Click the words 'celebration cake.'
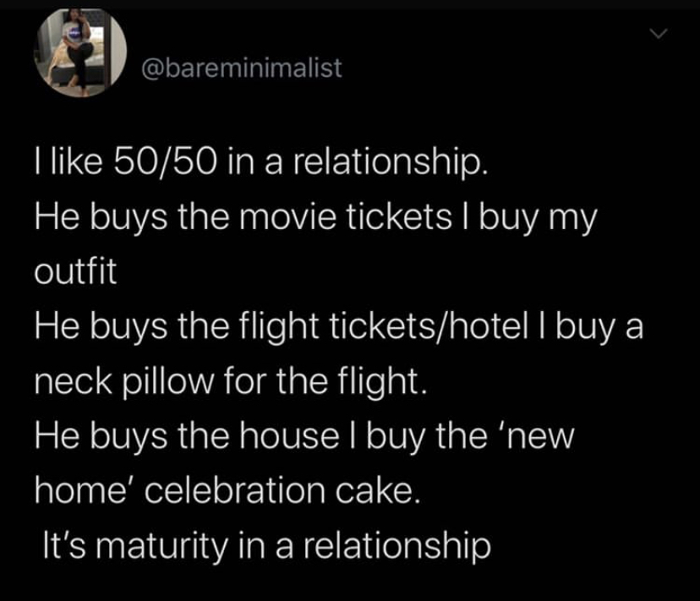The height and width of the screenshot is (601, 700). [x=282, y=490]
